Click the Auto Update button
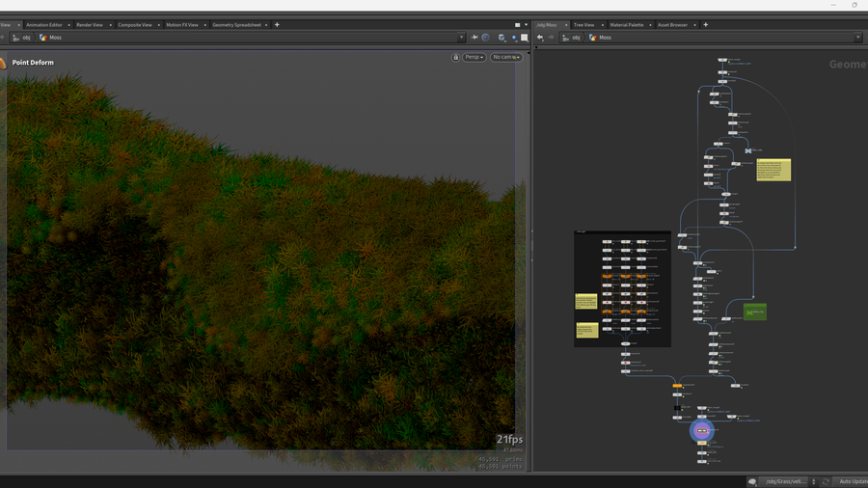 [x=852, y=481]
